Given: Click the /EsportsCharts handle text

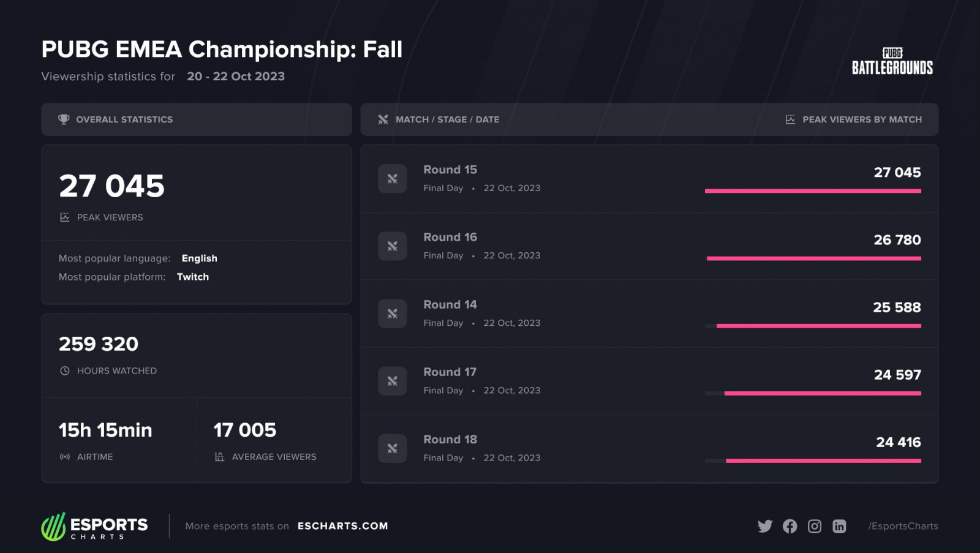Looking at the screenshot, I should [x=903, y=526].
